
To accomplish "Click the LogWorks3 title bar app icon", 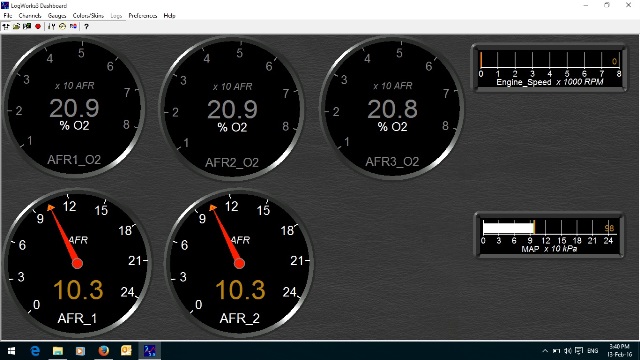I will tap(5, 5).
